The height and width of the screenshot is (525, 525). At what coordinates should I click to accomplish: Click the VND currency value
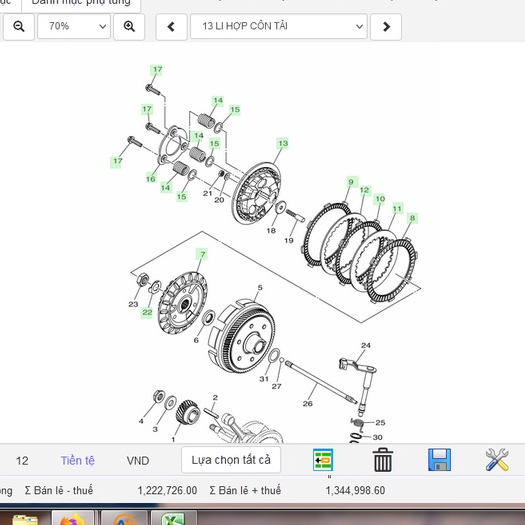tap(138, 461)
